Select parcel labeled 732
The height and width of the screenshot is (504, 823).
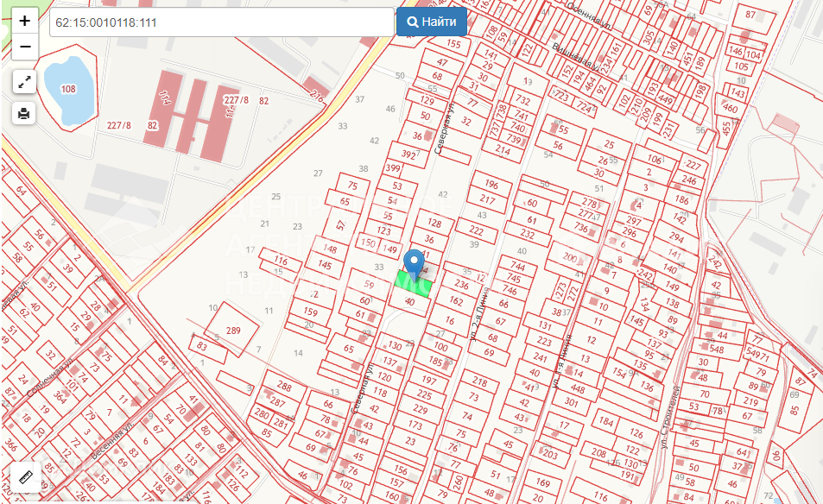(x=522, y=99)
